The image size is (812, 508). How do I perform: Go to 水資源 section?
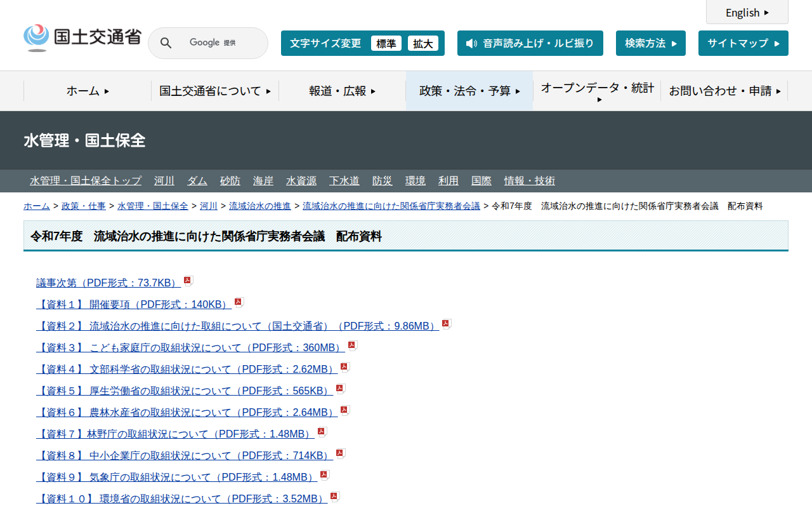pyautogui.click(x=301, y=181)
